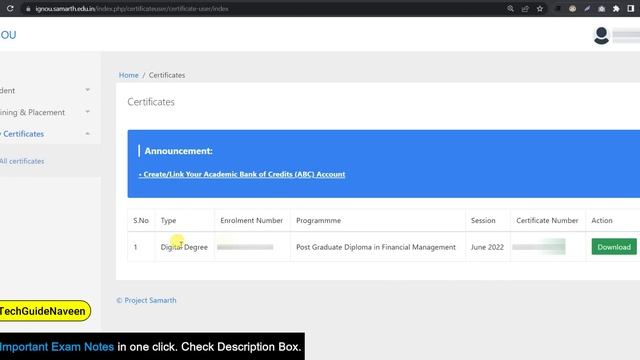Image resolution: width=640 pixels, height=360 pixels.
Task: Open the Training & Placement sidebar item
Action: coord(32,112)
